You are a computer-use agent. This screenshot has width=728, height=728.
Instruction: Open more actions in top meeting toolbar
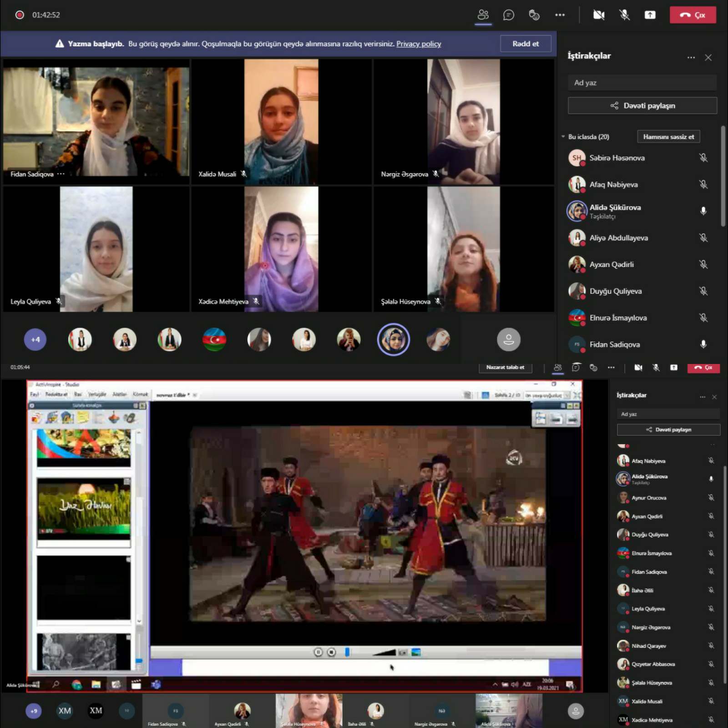[560, 15]
